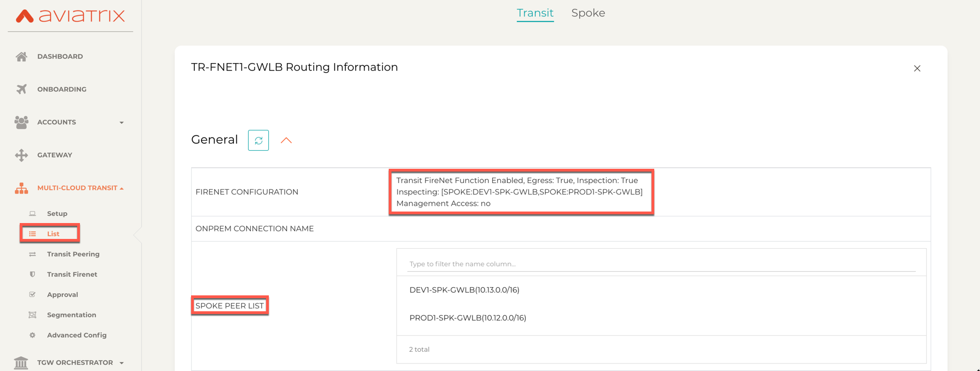This screenshot has width=980, height=371.
Task: Open the Segmentation submenu item
Action: tap(72, 315)
